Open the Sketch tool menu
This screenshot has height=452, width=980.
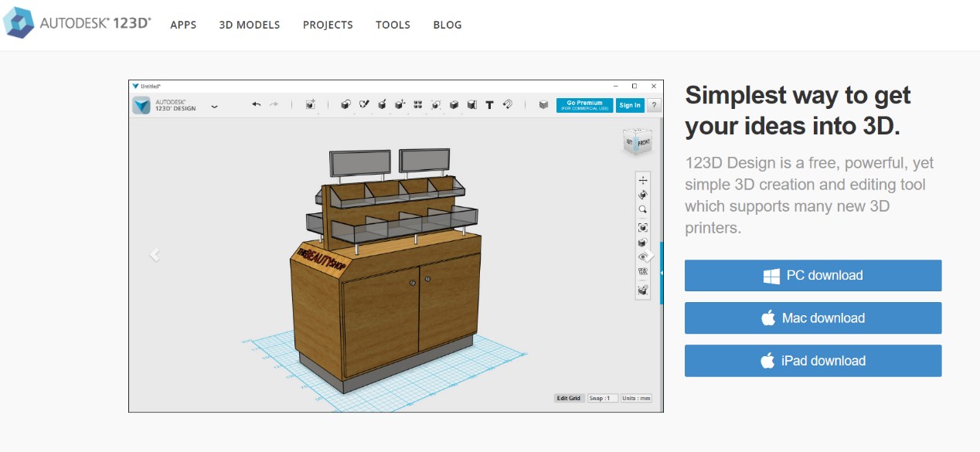click(x=364, y=104)
